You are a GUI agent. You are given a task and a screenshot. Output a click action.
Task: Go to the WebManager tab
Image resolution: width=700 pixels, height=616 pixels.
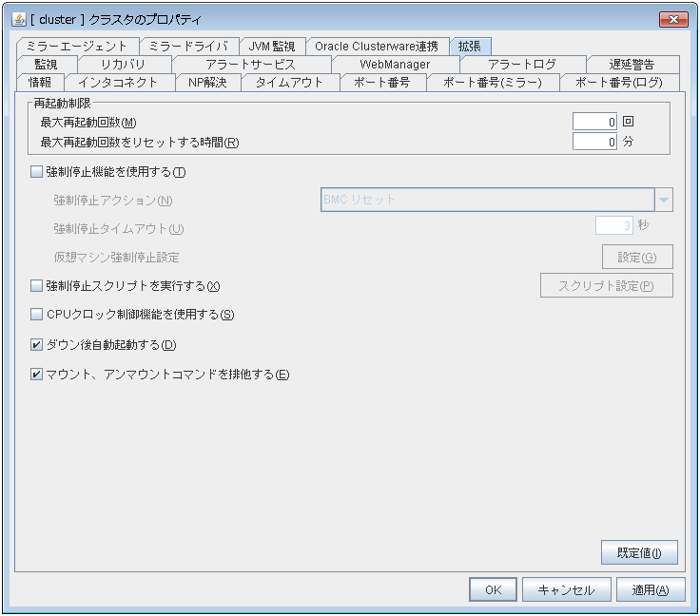pyautogui.click(x=395, y=64)
